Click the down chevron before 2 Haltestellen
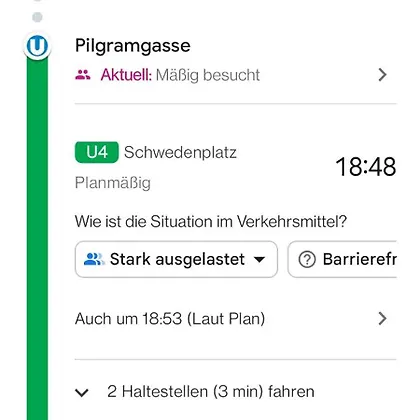 pos(82,392)
